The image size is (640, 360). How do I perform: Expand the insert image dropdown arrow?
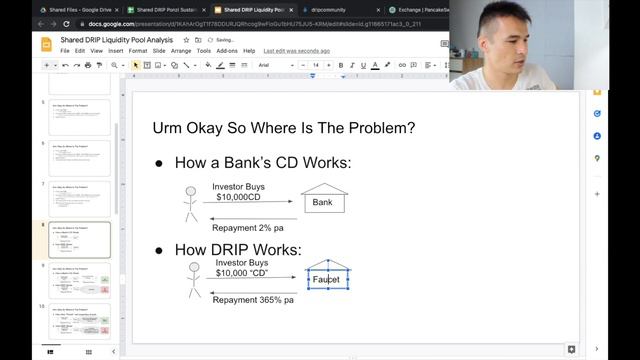(164, 65)
